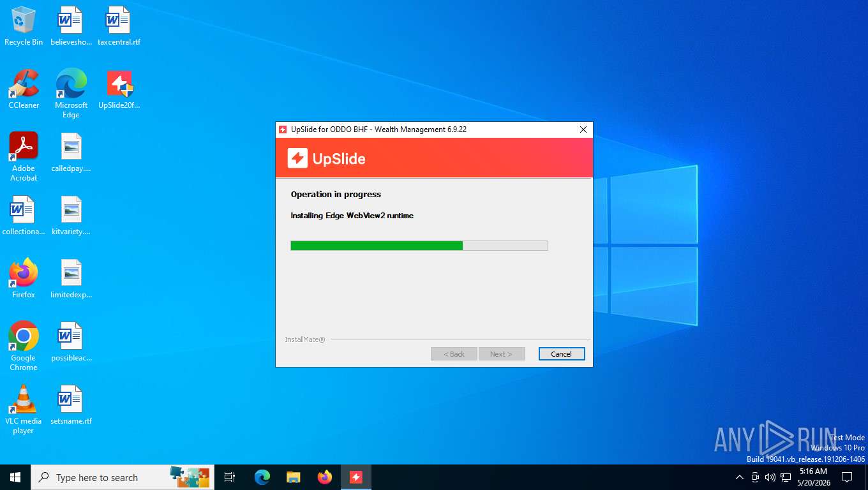Viewport: 868px width, 490px height.
Task: Open the network tray icon
Action: tap(786, 477)
